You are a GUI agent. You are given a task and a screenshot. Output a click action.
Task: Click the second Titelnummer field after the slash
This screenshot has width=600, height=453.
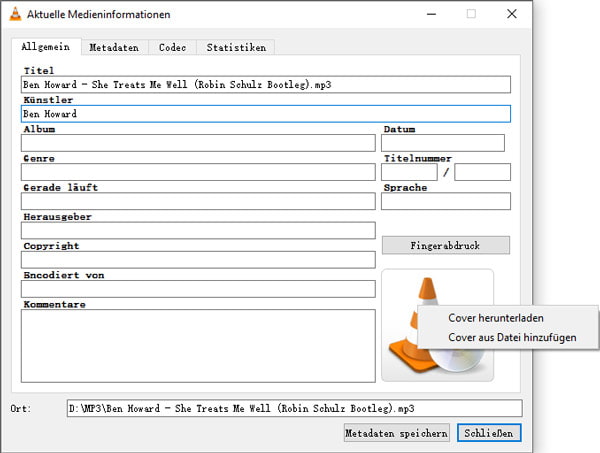click(482, 172)
